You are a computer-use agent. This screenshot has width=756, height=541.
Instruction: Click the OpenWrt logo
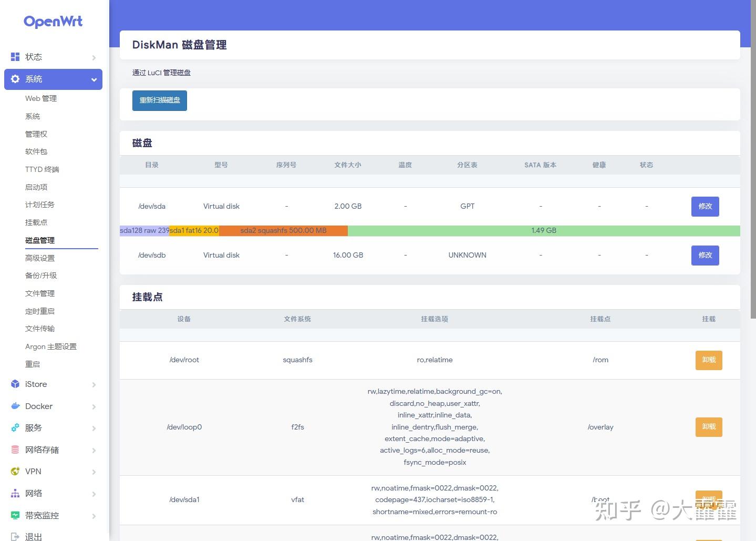coord(53,22)
